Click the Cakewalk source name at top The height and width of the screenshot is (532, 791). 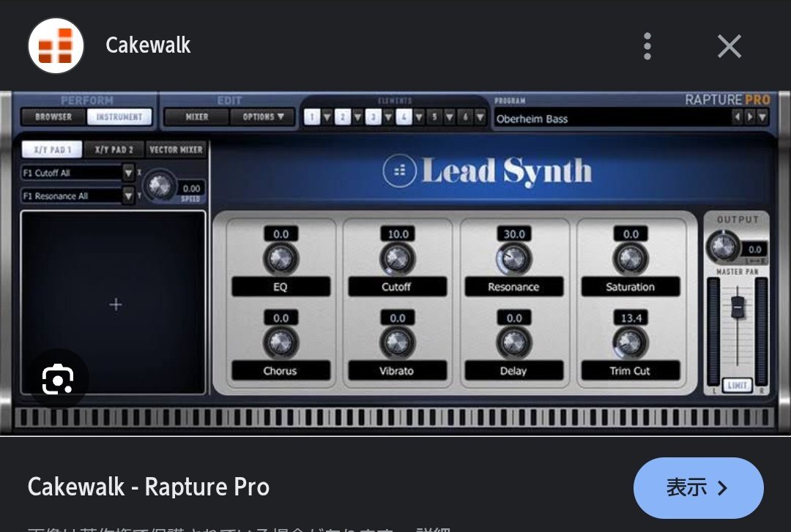[x=148, y=45]
